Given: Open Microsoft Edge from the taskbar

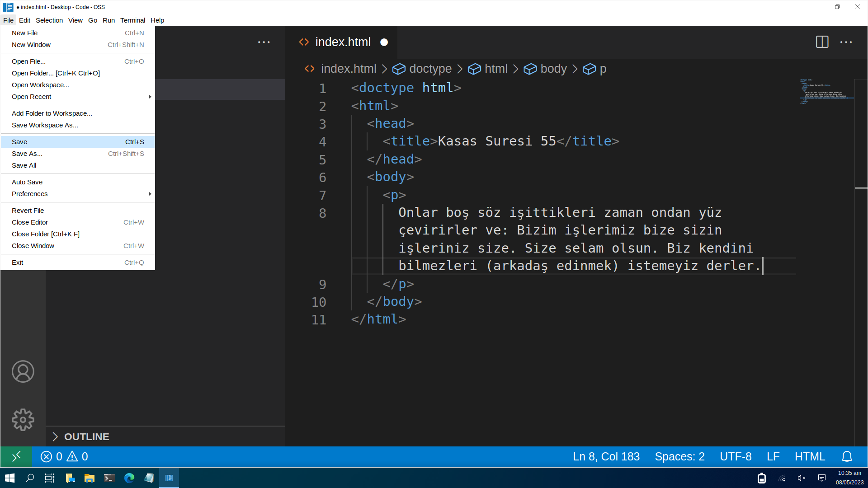Looking at the screenshot, I should [129, 478].
